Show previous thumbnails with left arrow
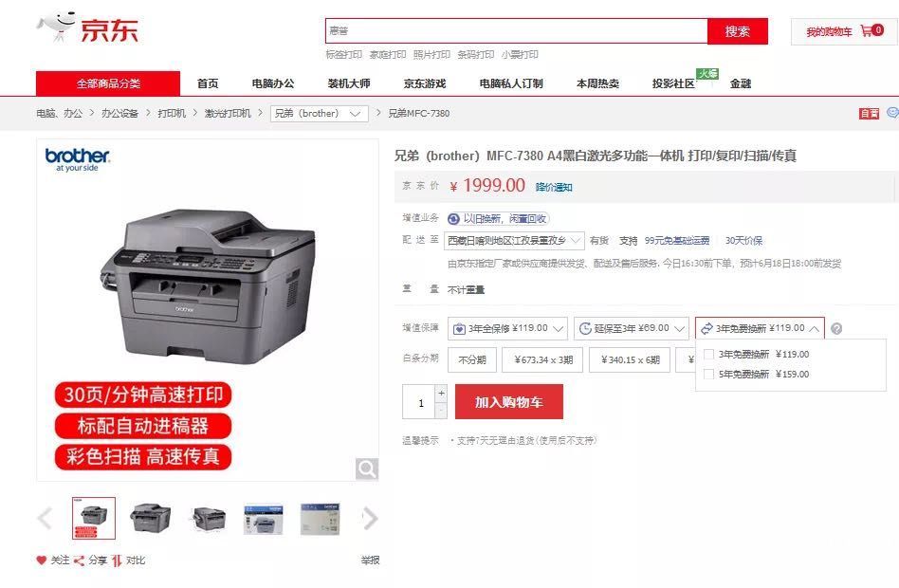This screenshot has height=588, width=899. pyautogui.click(x=45, y=519)
